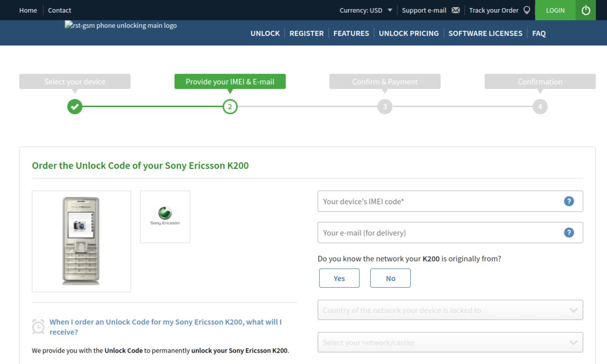Click the rst-gsm main logo
607x364 pixels.
tap(121, 26)
